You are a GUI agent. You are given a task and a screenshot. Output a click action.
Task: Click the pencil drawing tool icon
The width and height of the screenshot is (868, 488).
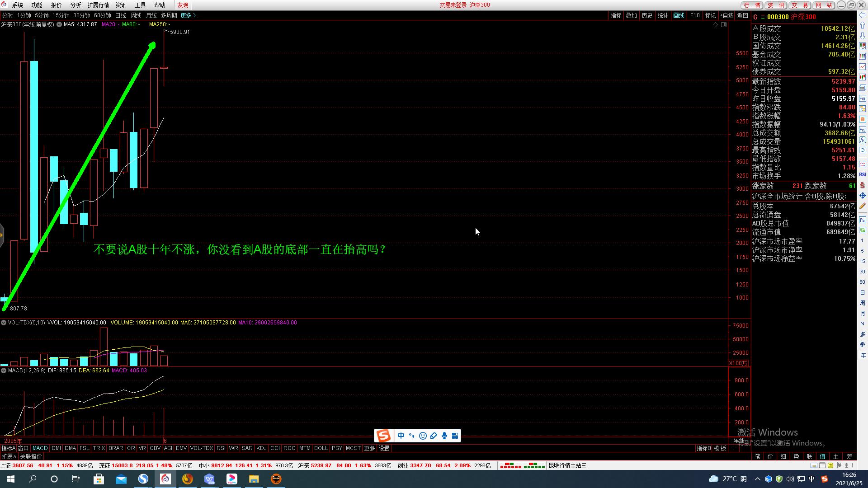click(x=862, y=206)
